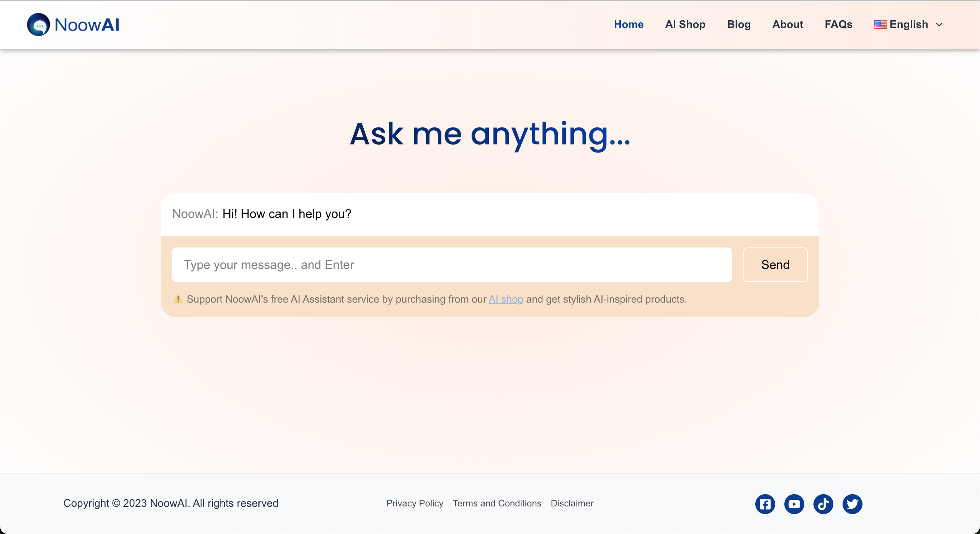
Task: Open the TikTok social icon
Action: pos(823,504)
